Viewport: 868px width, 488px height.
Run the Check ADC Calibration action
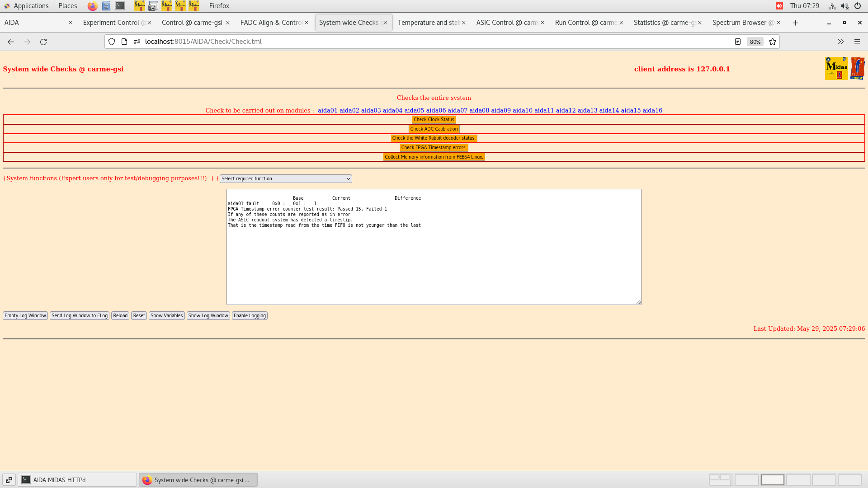[434, 129]
